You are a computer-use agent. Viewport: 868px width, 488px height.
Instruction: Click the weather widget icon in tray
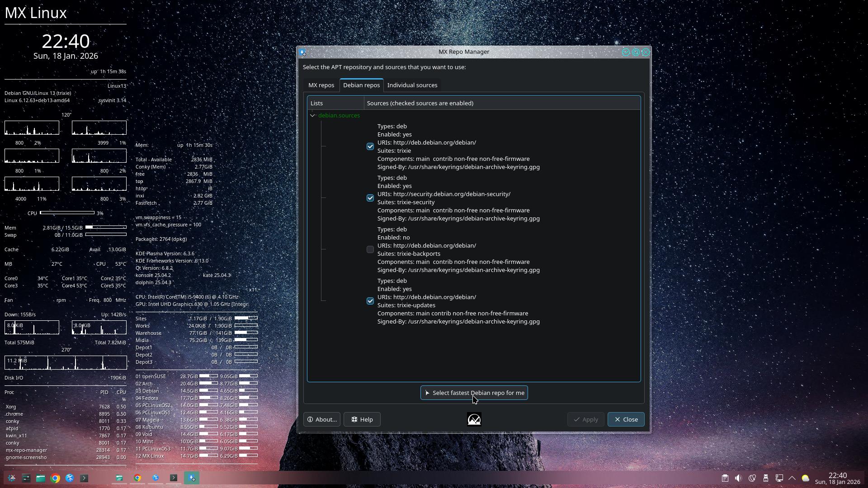(x=806, y=478)
